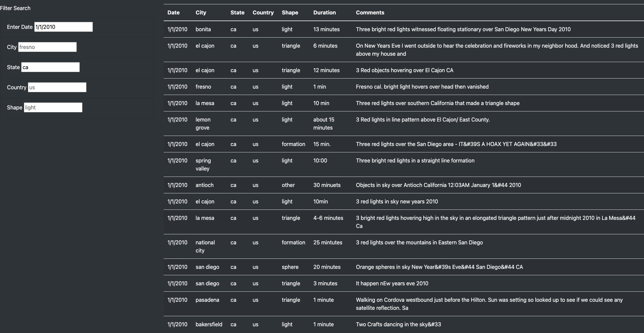The width and height of the screenshot is (644, 333).
Task: Sort by the Country column header
Action: (263, 12)
